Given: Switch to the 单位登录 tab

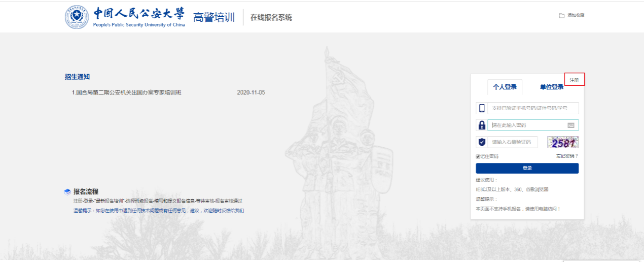Looking at the screenshot, I should click(551, 87).
